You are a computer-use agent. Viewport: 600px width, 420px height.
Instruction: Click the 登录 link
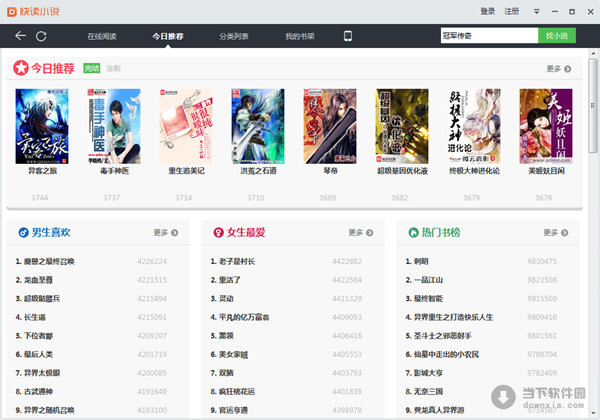coord(488,11)
